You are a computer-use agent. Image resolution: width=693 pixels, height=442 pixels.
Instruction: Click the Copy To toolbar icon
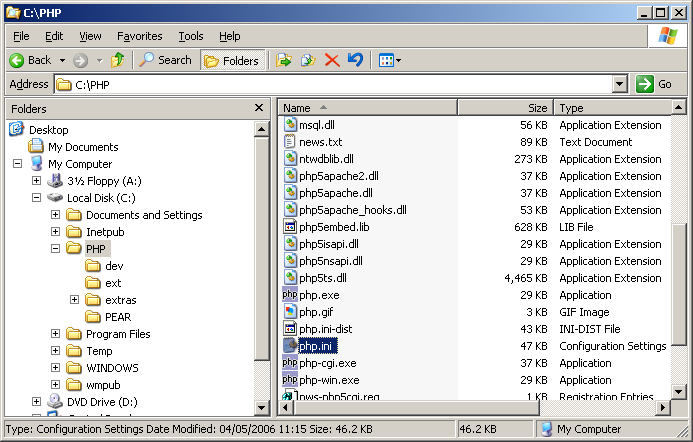pos(308,60)
